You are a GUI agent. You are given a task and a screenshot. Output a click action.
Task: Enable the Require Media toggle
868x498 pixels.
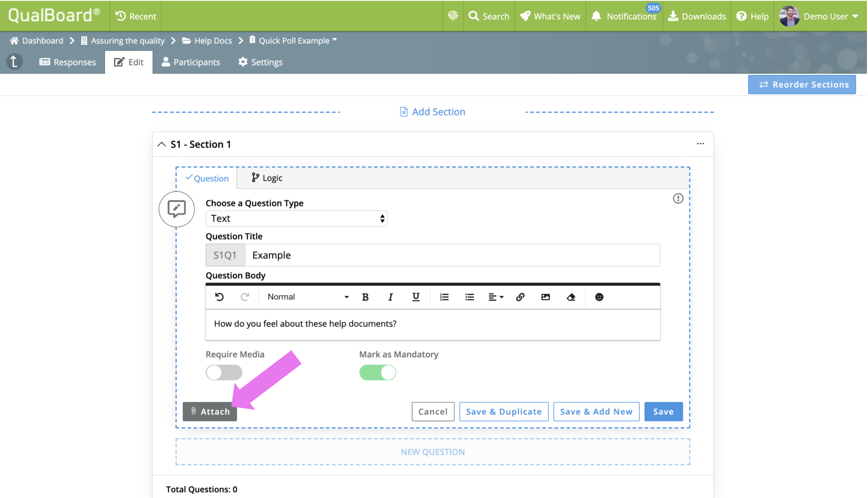(x=224, y=372)
